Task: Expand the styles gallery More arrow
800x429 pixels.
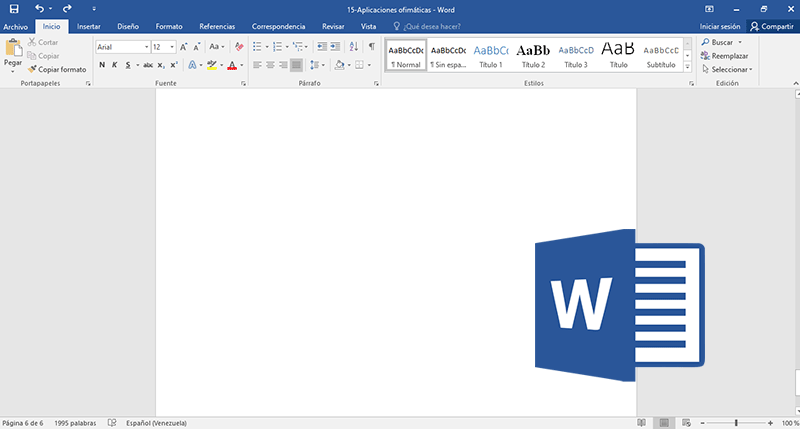Action: pyautogui.click(x=688, y=66)
